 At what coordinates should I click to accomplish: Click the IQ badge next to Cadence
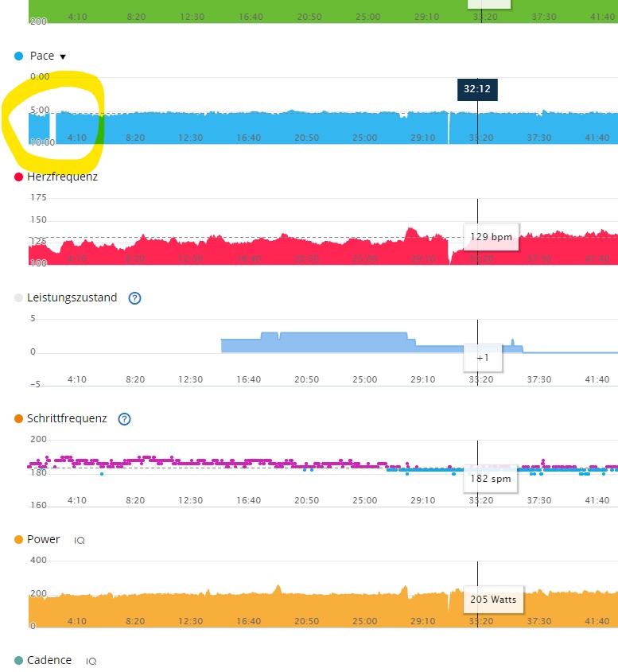tap(91, 662)
